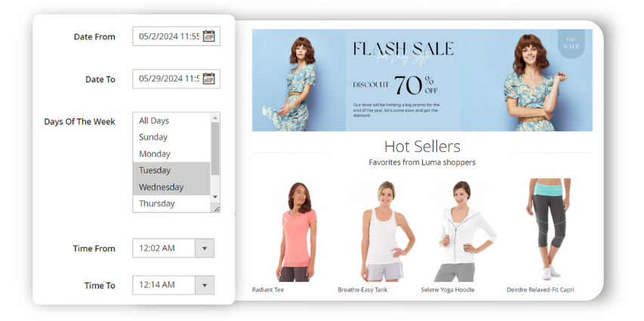Screen dimensions: 644x321
Task: Open the Selene Yoga Hoodie link
Action: (448, 290)
